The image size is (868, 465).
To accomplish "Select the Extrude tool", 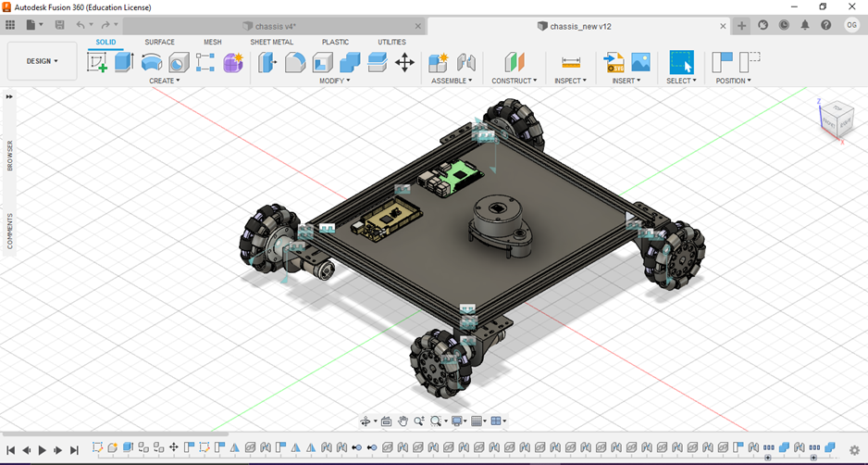I will [124, 62].
